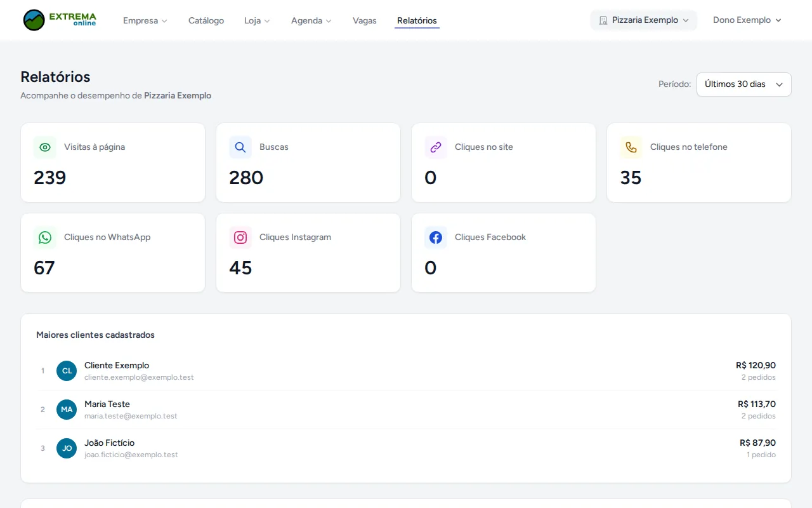Go to the Catálogo page
This screenshot has height=508, width=812.
pos(206,20)
